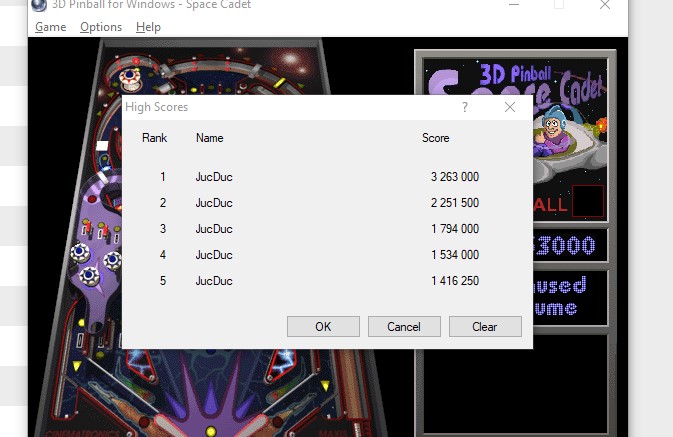Close the High Scores dialog

[510, 107]
